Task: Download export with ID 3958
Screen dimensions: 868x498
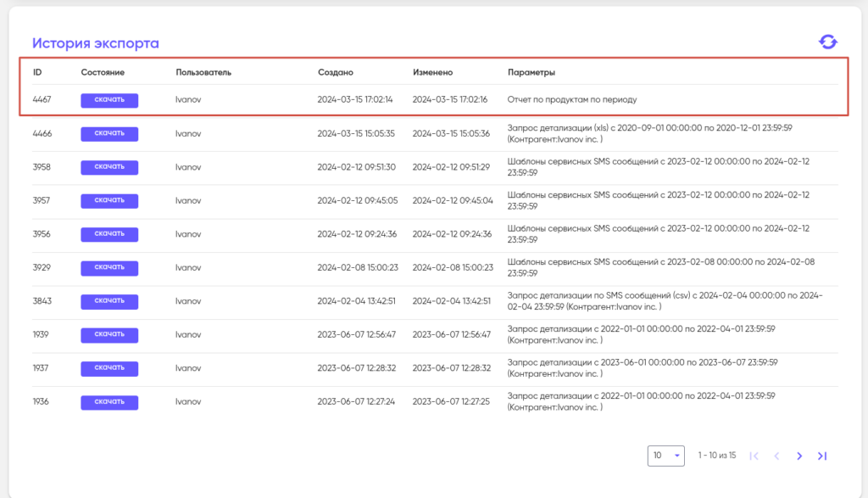Action: [109, 167]
